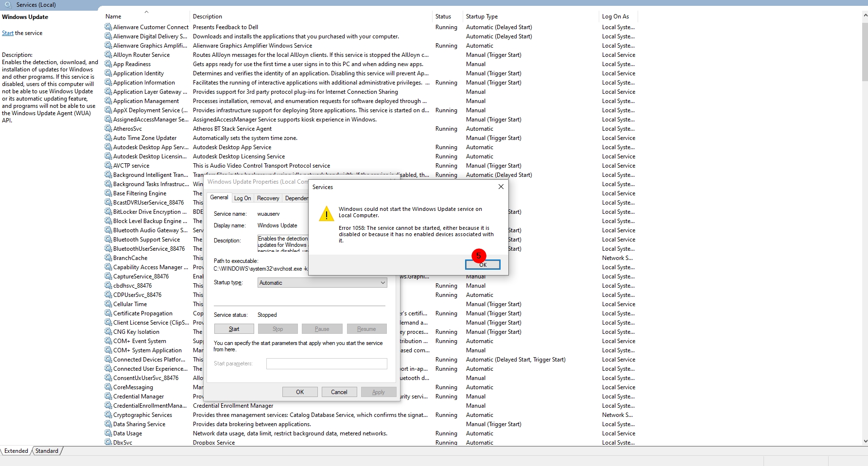
Task: Click the gear icon beside AllJoyn Router Service
Action: [108, 55]
